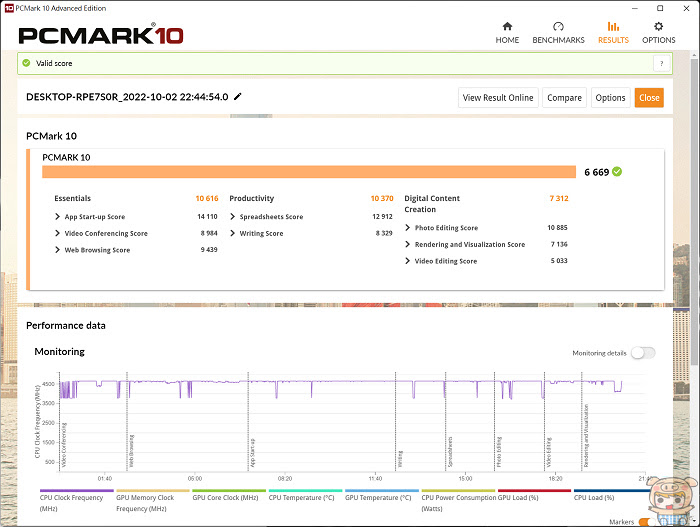Image resolution: width=700 pixels, height=527 pixels.
Task: Expand App Start-up Score details
Action: (57, 217)
